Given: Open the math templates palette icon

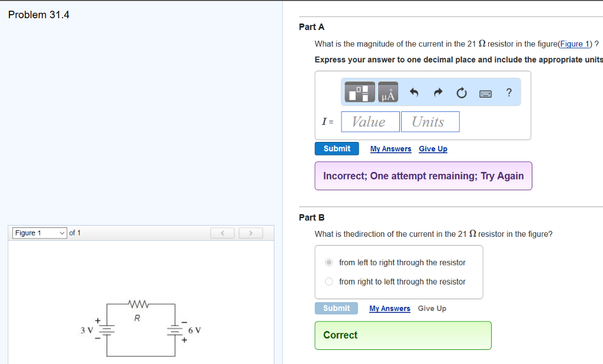Looking at the screenshot, I should [x=359, y=92].
